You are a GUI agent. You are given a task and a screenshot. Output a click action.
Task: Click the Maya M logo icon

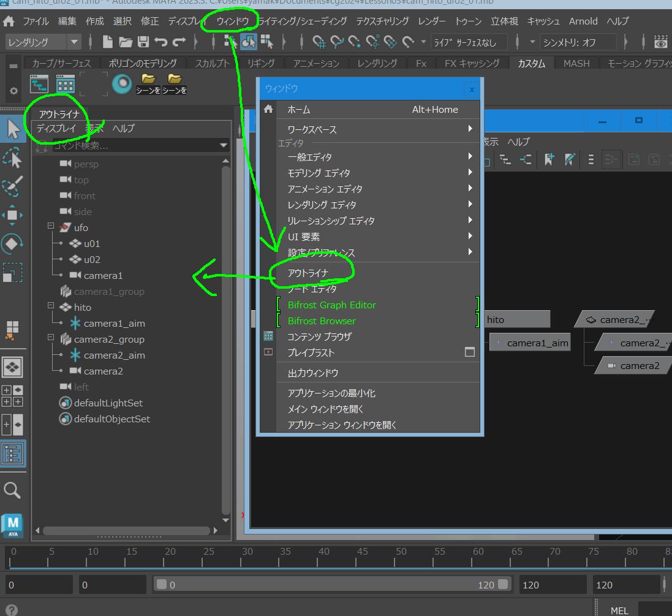pos(12,525)
